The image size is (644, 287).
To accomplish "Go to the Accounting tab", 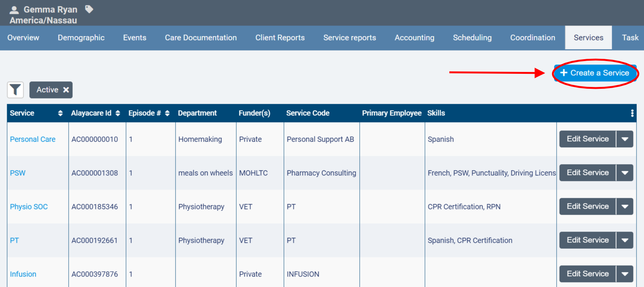I will (414, 38).
